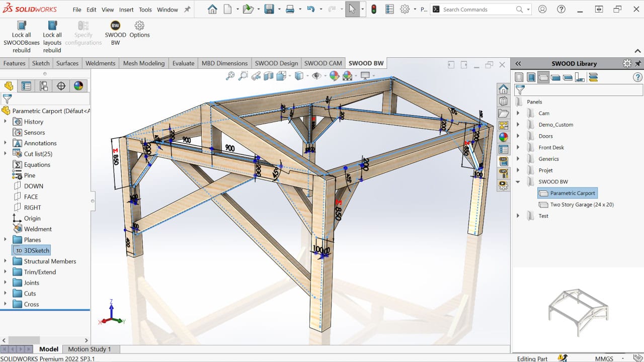This screenshot has height=362, width=644.
Task: Open the Apply Scene icon
Action: point(347,75)
